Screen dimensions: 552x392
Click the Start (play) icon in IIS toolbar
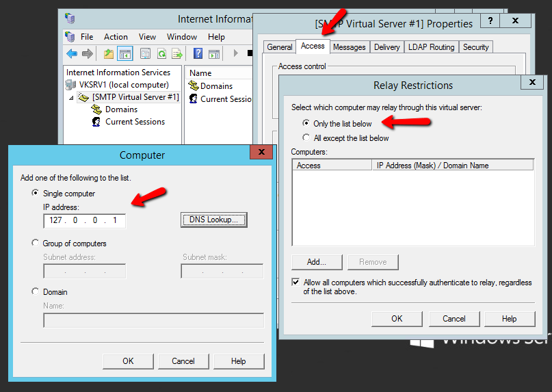pyautogui.click(x=236, y=53)
